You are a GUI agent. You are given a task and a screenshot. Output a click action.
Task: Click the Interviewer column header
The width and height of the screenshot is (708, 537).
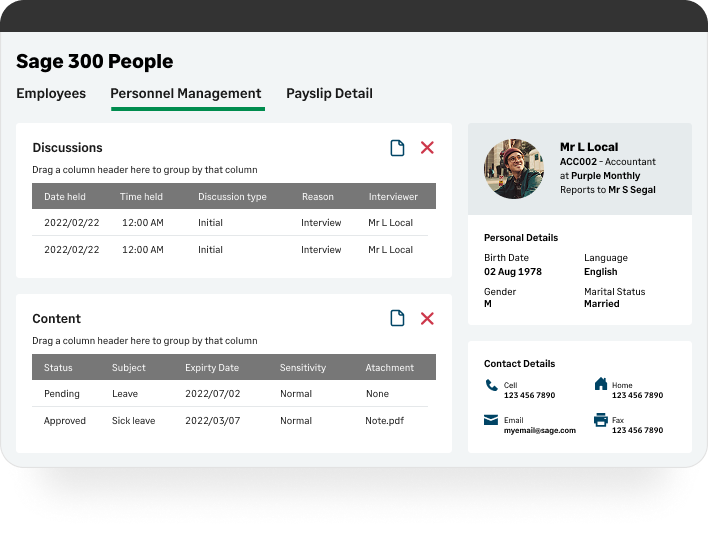click(x=393, y=197)
